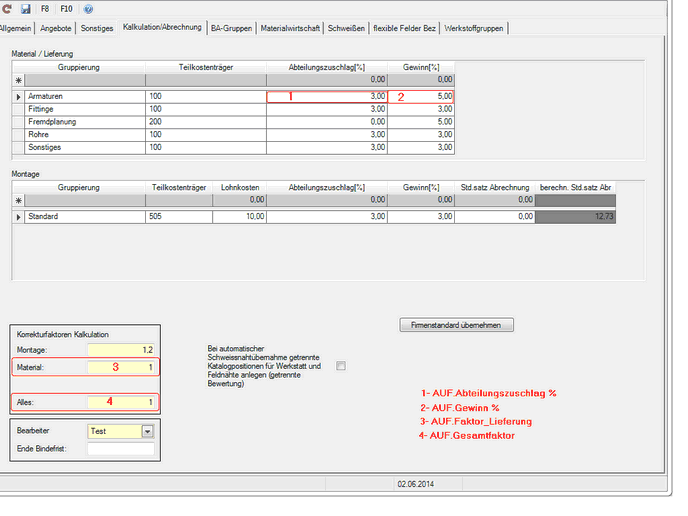This screenshot has height=516, width=688.
Task: Switch to the BA-Gruppen tab
Action: click(x=231, y=27)
